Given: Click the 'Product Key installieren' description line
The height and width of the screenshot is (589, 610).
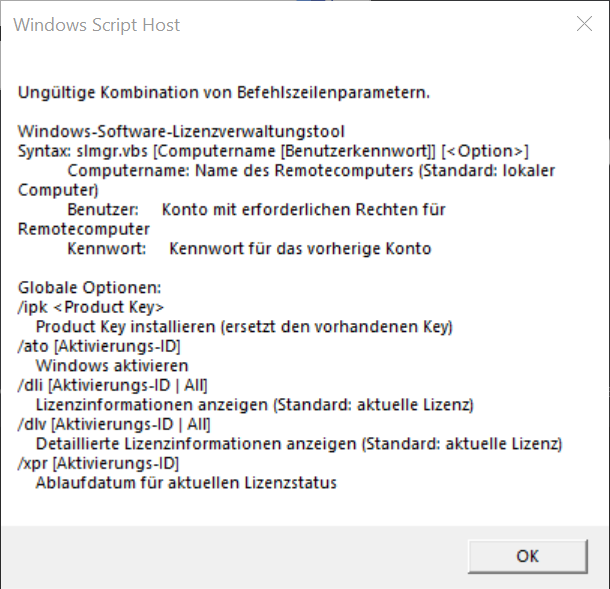Looking at the screenshot, I should [244, 327].
